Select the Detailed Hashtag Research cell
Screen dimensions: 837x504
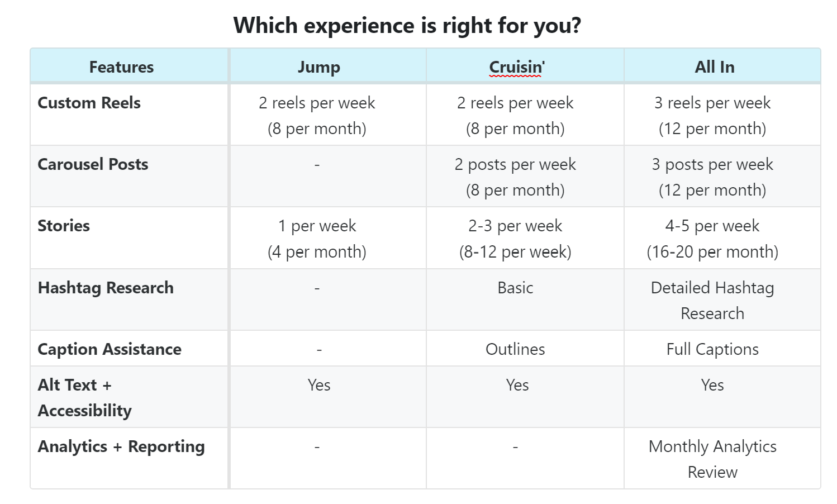click(x=712, y=300)
